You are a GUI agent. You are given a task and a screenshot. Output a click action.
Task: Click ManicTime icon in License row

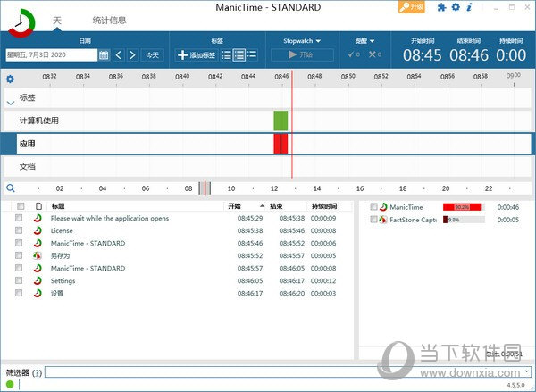coord(38,230)
